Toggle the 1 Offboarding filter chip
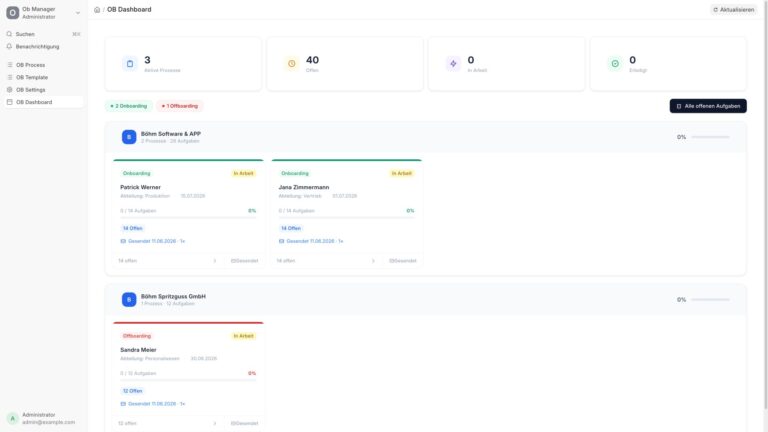 (180, 106)
